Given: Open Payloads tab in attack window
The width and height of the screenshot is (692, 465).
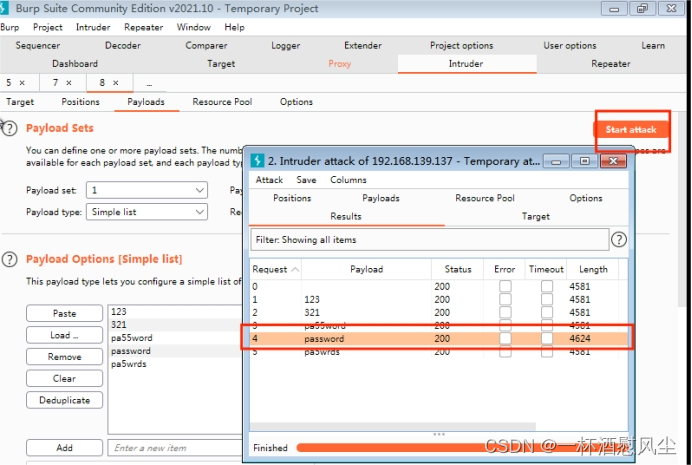Looking at the screenshot, I should point(381,198).
